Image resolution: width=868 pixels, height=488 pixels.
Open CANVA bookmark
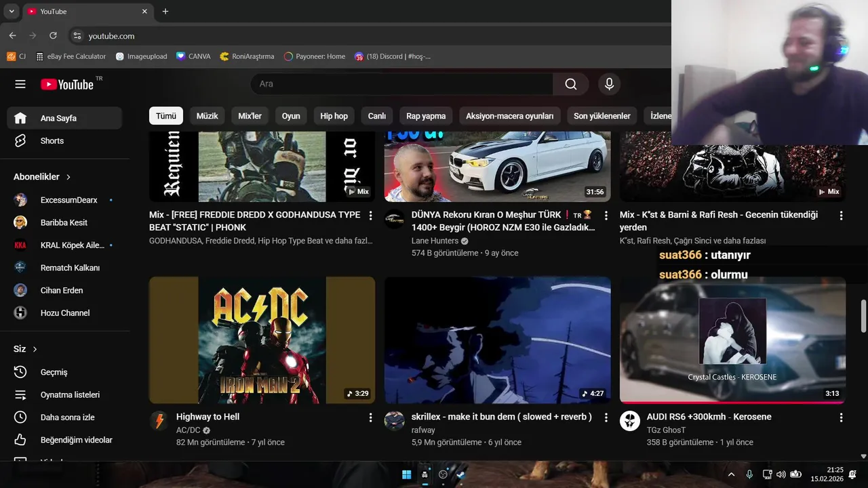(193, 56)
